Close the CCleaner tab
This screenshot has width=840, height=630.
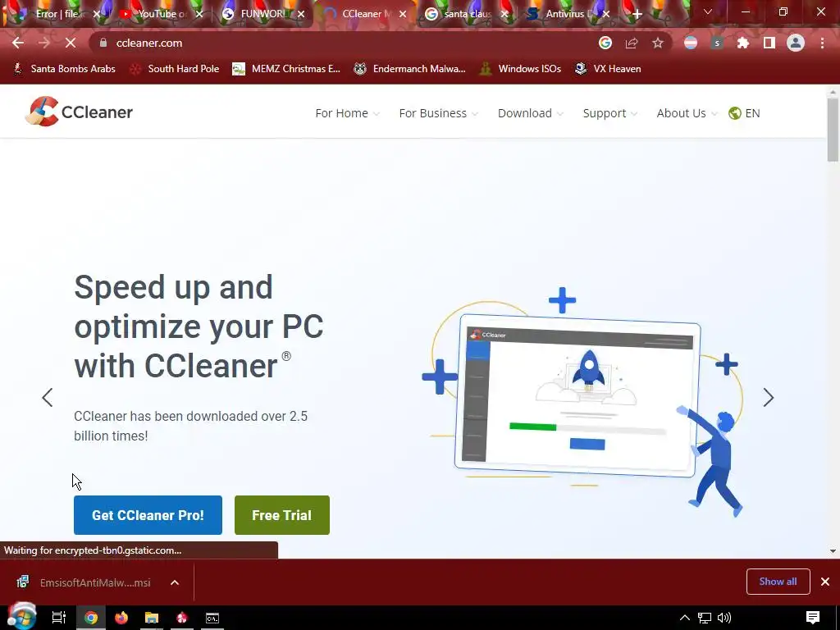(x=403, y=15)
